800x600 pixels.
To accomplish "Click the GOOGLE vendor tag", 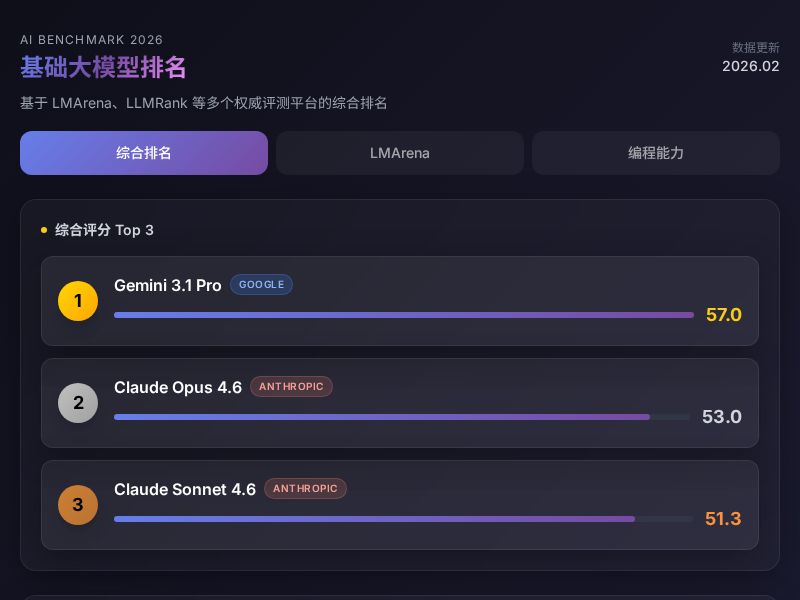I will (x=261, y=285).
